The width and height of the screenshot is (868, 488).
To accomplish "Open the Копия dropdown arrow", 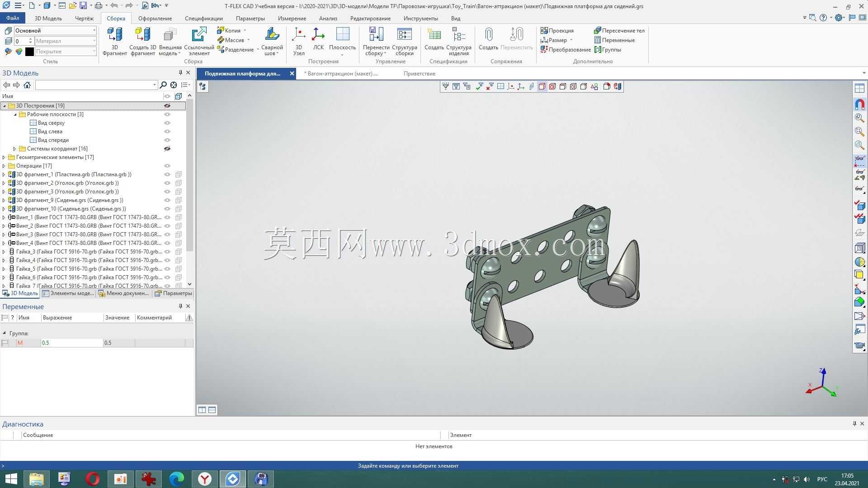I will (x=245, y=31).
